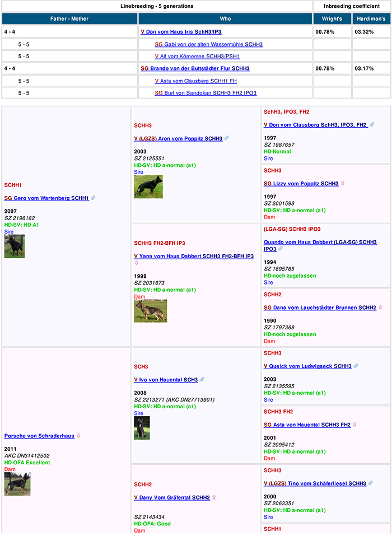
Task: Open Asta vom Clausberg SCHH1 FH link
Action: [195, 81]
